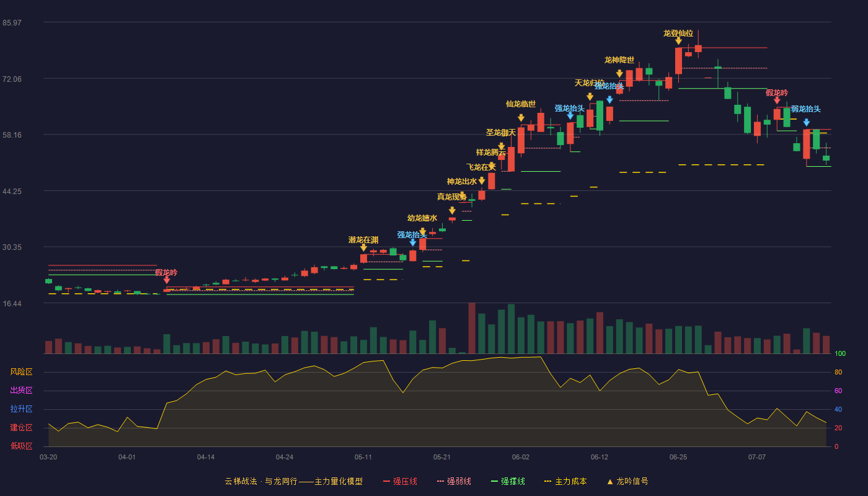Click the 龙神降世 signal arrow

(x=619, y=74)
